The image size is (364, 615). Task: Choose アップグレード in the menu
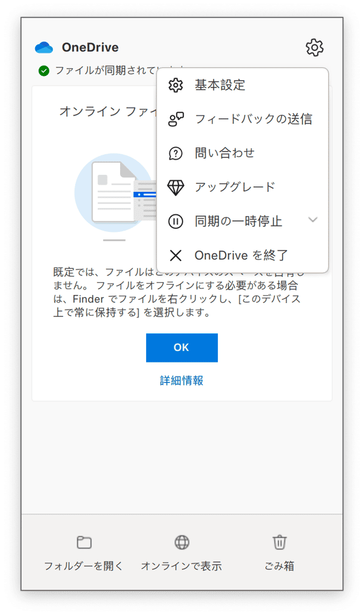click(x=242, y=188)
